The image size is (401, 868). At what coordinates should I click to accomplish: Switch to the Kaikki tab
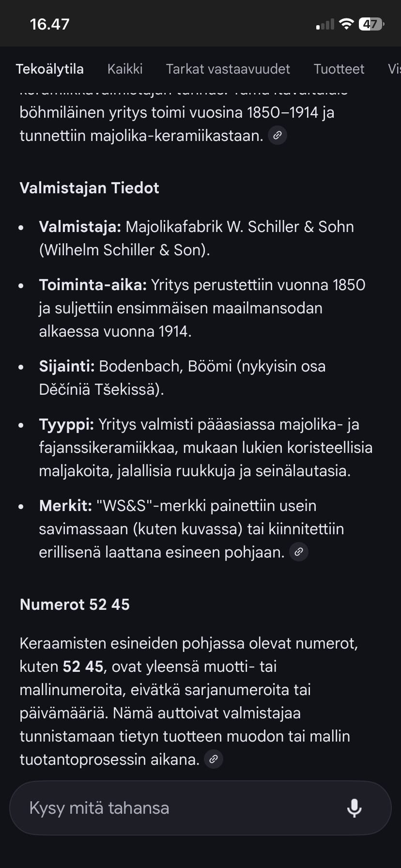pos(125,69)
